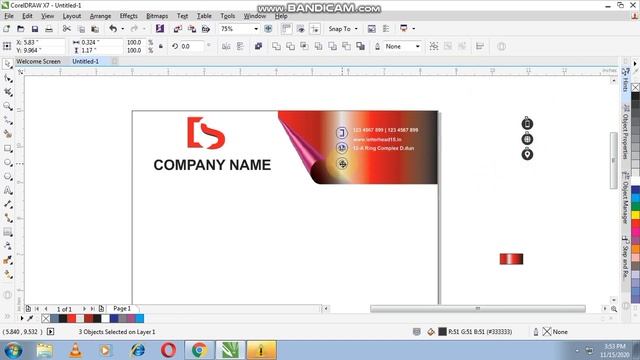Select the Shape tool
The image size is (640, 360).
pyautogui.click(x=7, y=78)
